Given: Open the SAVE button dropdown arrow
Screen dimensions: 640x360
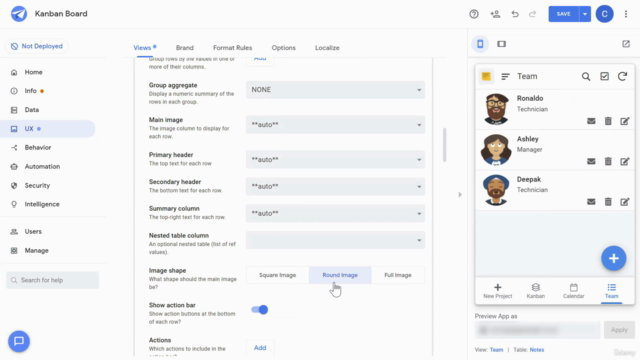Looking at the screenshot, I should tap(585, 14).
